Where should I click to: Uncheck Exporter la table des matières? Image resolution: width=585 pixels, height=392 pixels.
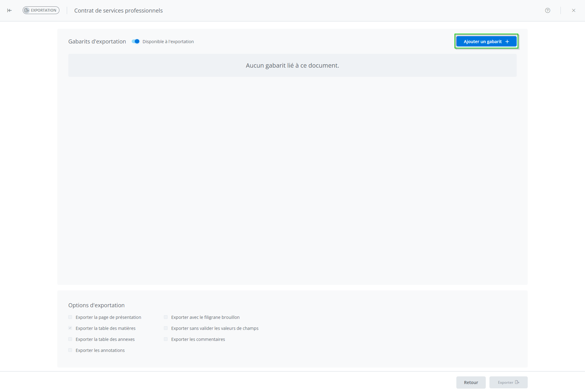click(70, 328)
